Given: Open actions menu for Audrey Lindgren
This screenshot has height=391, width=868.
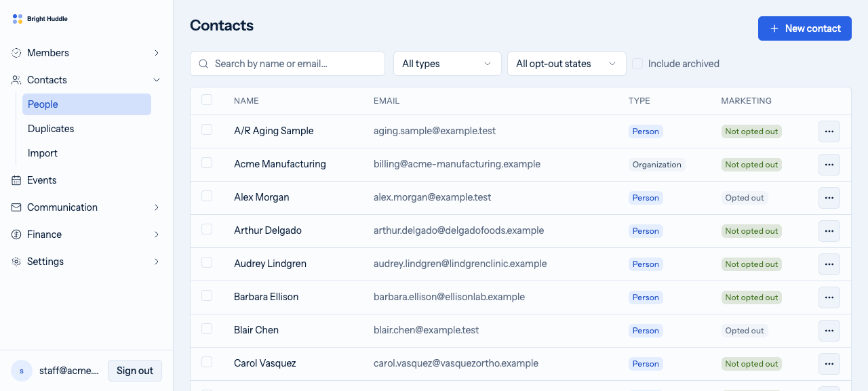Looking at the screenshot, I should [x=829, y=264].
